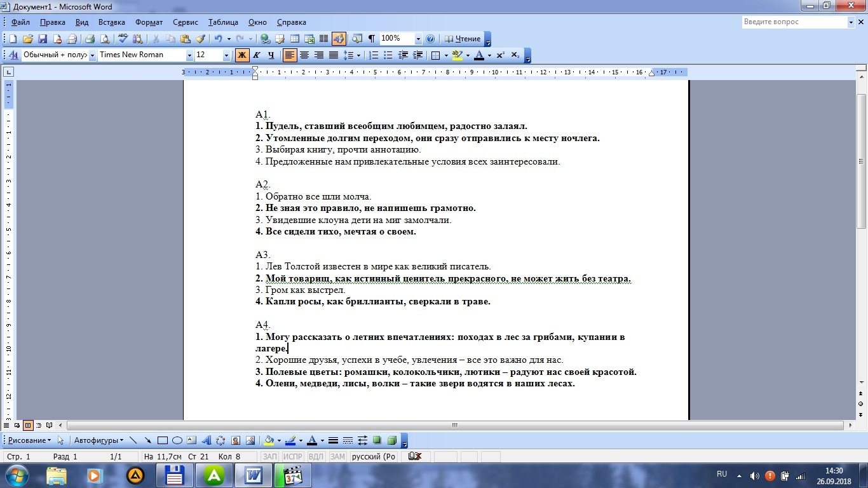Activate the Format Painter brush
868x488 pixels.
click(x=200, y=39)
